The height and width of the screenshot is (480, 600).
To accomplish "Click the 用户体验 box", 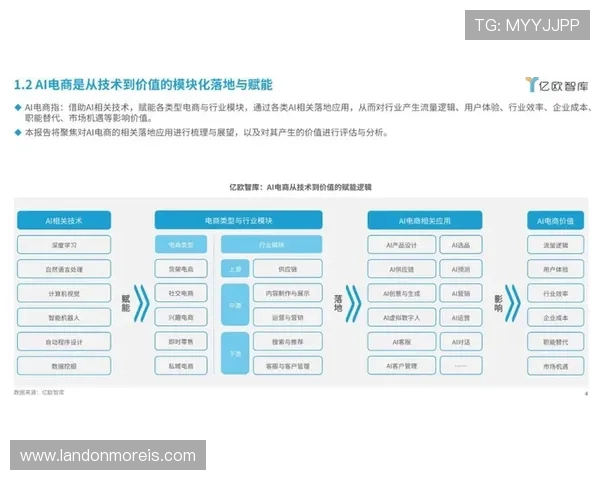I will point(556,269).
